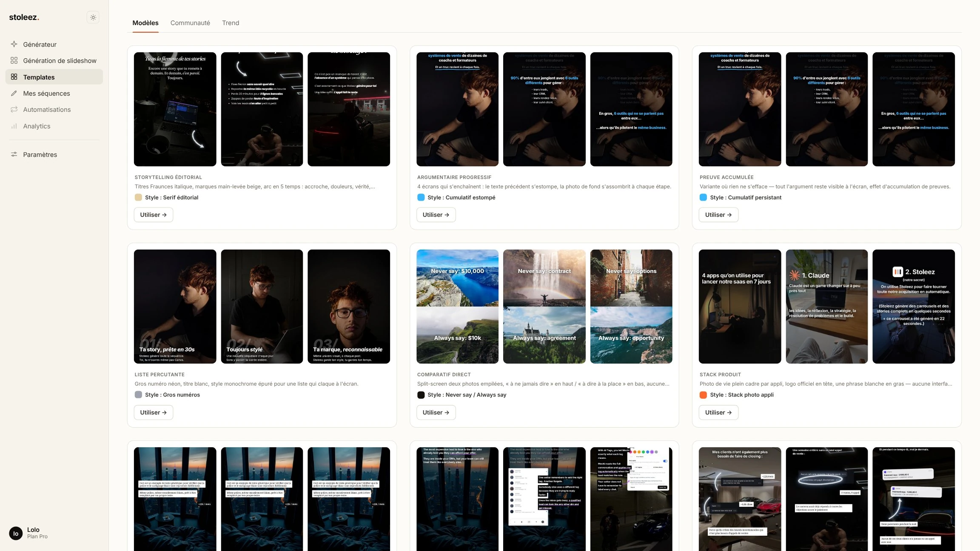
Task: Click the blue Cumulatif estompé color swatch
Action: [421, 197]
